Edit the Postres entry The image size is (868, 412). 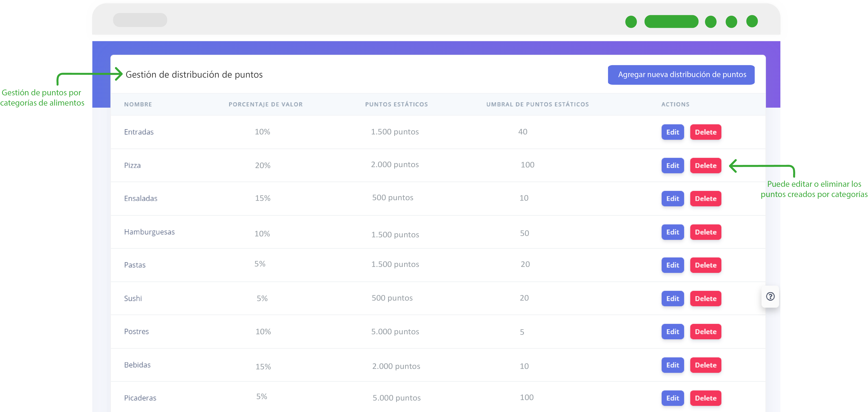(673, 331)
